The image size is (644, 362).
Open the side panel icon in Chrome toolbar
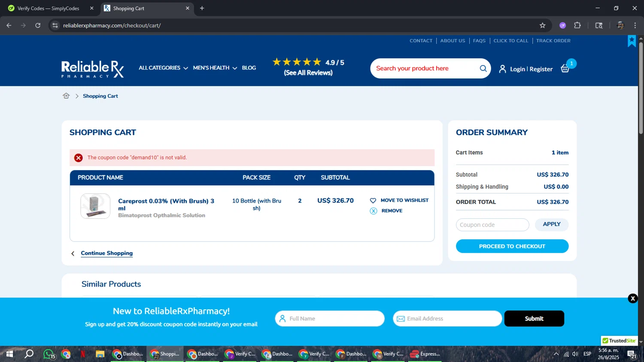click(599, 25)
